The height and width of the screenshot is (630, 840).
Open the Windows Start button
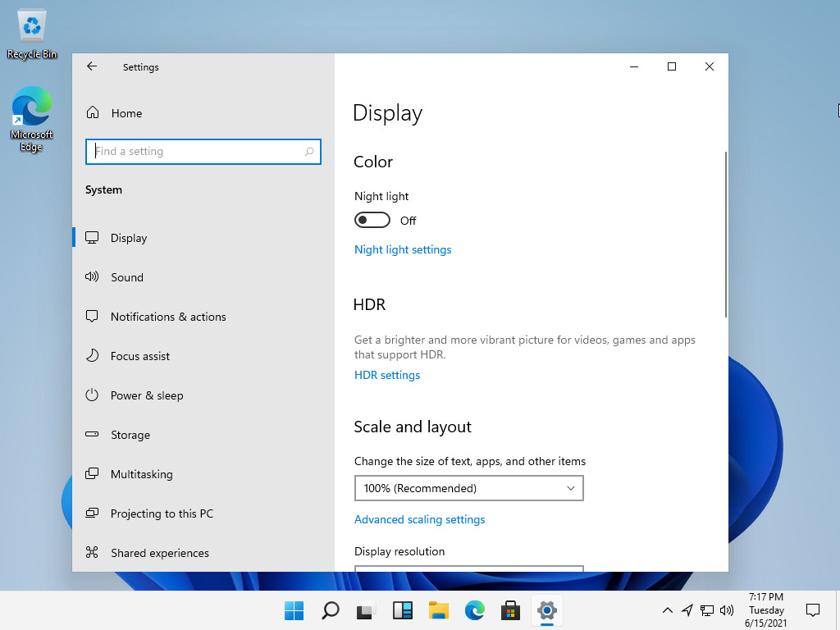pyautogui.click(x=294, y=610)
